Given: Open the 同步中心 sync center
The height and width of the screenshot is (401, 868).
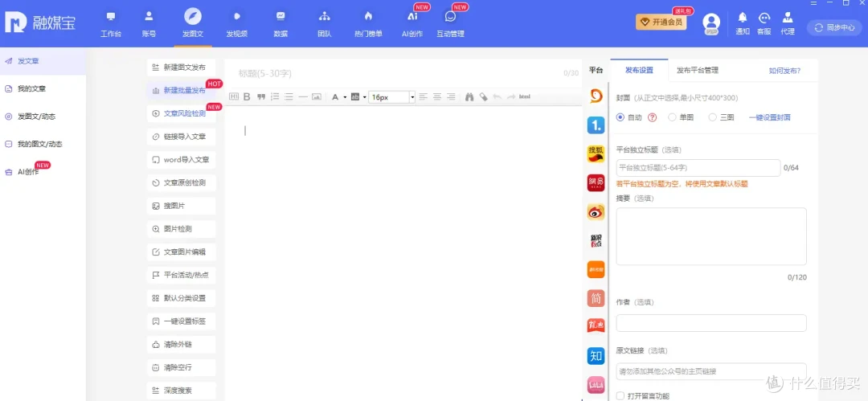Looking at the screenshot, I should click(834, 27).
